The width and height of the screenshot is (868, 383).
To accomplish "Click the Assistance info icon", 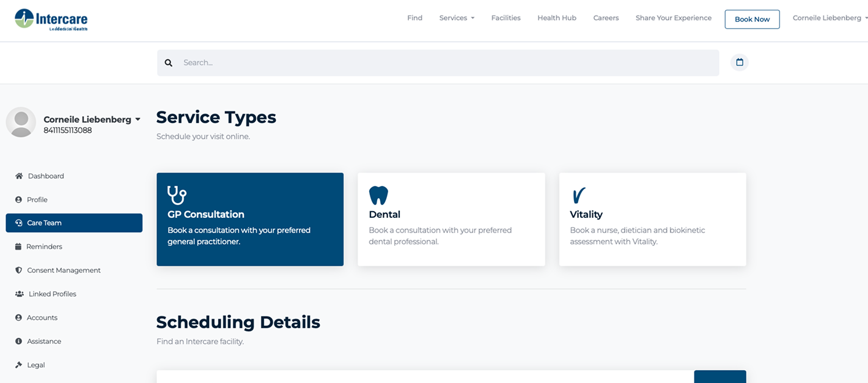I will [x=18, y=341].
